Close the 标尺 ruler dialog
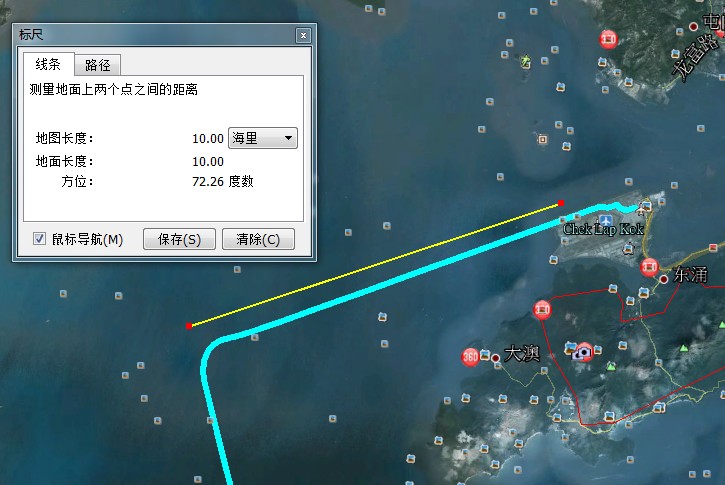The width and height of the screenshot is (725, 485). point(303,35)
